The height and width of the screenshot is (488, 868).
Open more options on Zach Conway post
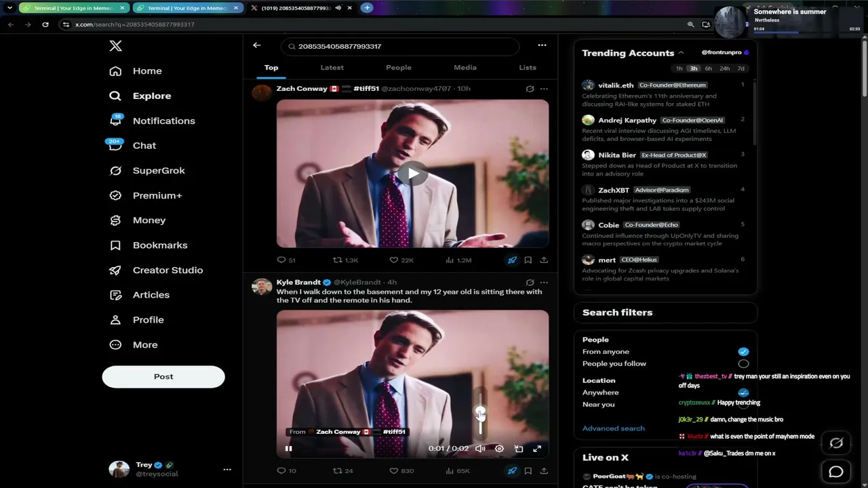[544, 89]
